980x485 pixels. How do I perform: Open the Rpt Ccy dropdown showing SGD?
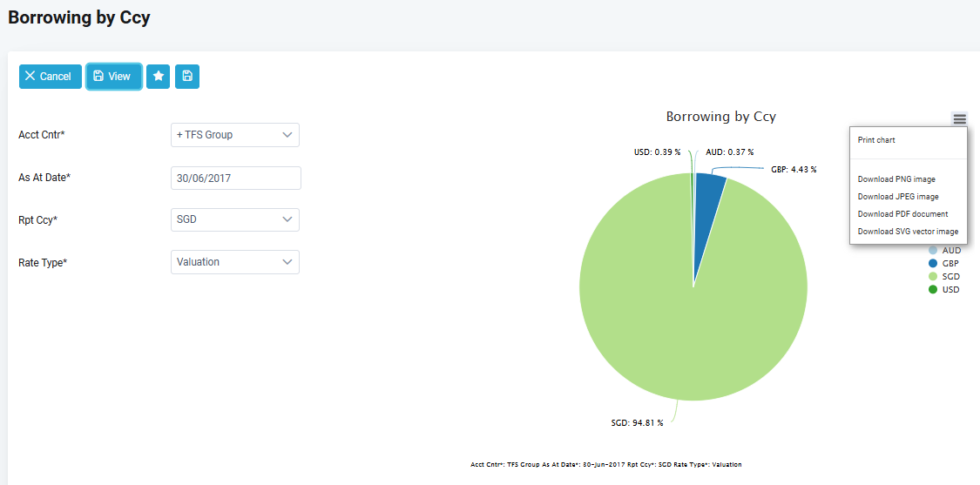235,219
